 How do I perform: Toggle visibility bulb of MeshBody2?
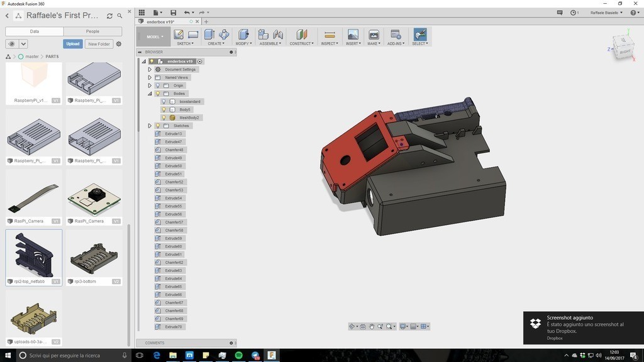164,118
